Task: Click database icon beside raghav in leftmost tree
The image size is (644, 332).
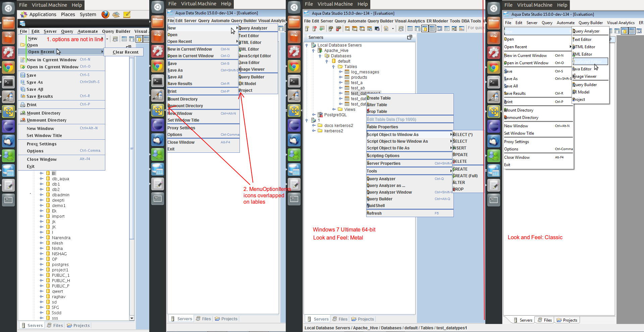Action: [48, 297]
